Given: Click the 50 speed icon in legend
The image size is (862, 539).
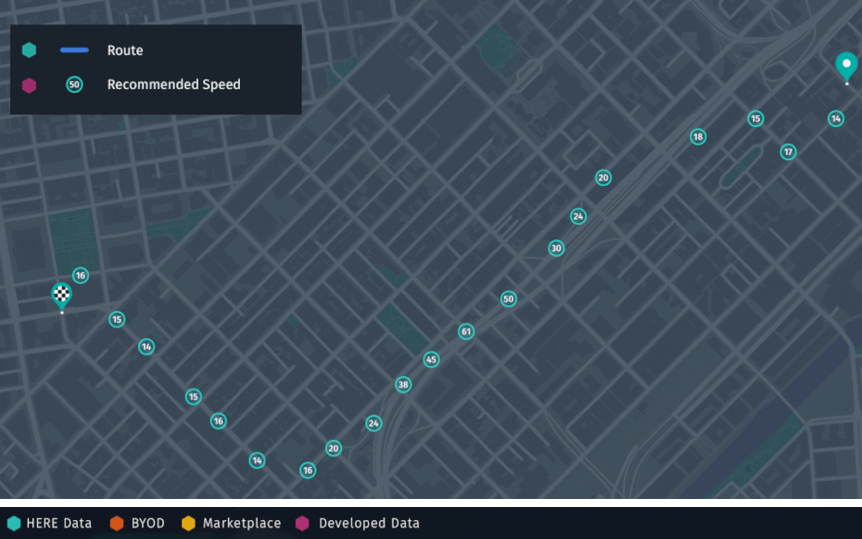Looking at the screenshot, I should pyautogui.click(x=75, y=85).
